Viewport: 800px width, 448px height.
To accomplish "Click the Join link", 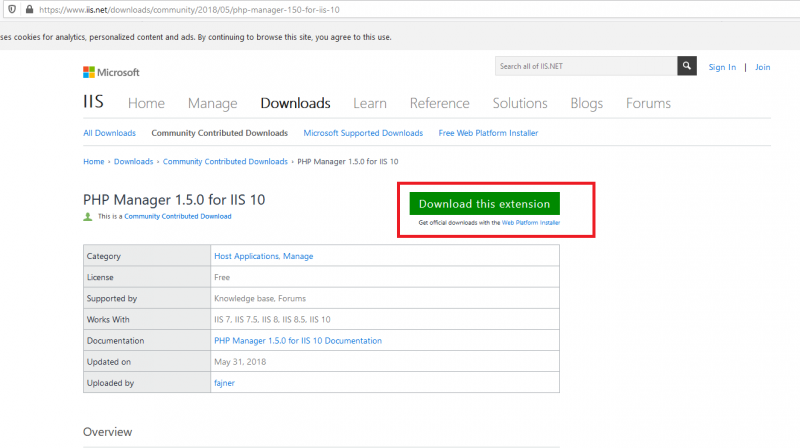I will [x=762, y=67].
